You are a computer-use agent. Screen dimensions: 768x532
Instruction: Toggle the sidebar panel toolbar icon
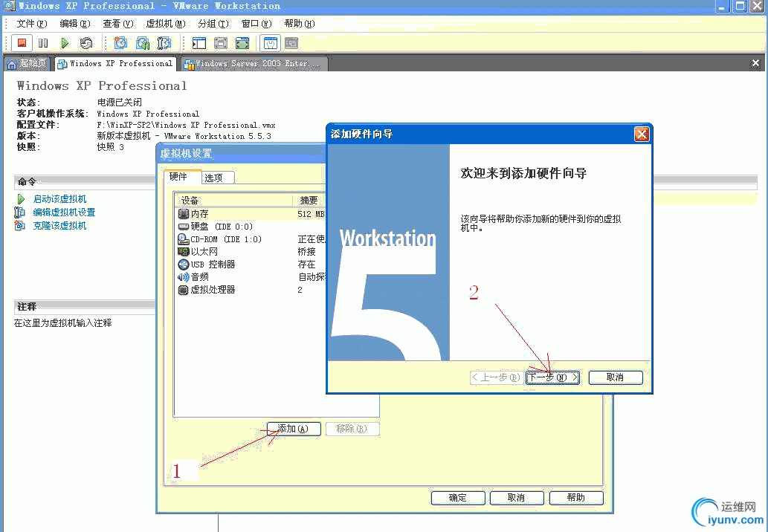click(x=199, y=43)
